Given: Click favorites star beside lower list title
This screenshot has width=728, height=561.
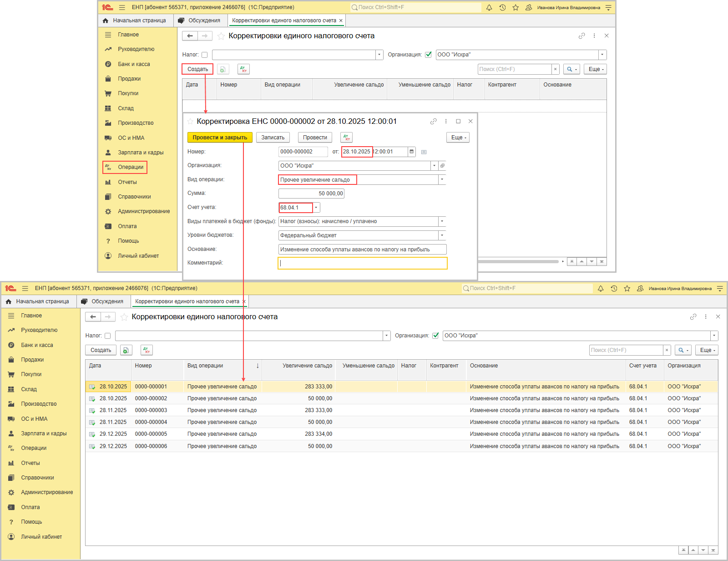Looking at the screenshot, I should click(x=124, y=317).
